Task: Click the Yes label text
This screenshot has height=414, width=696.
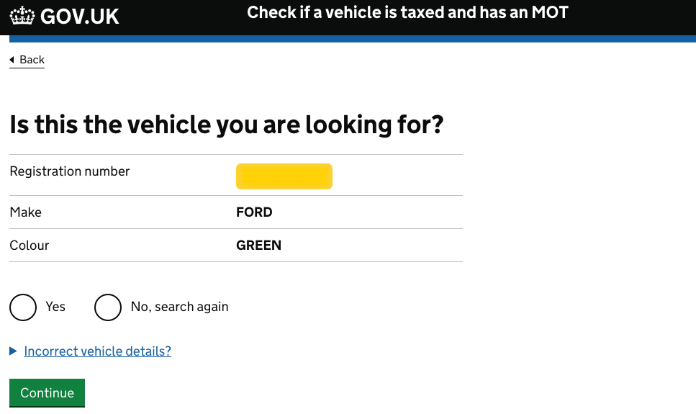Action: (x=55, y=307)
